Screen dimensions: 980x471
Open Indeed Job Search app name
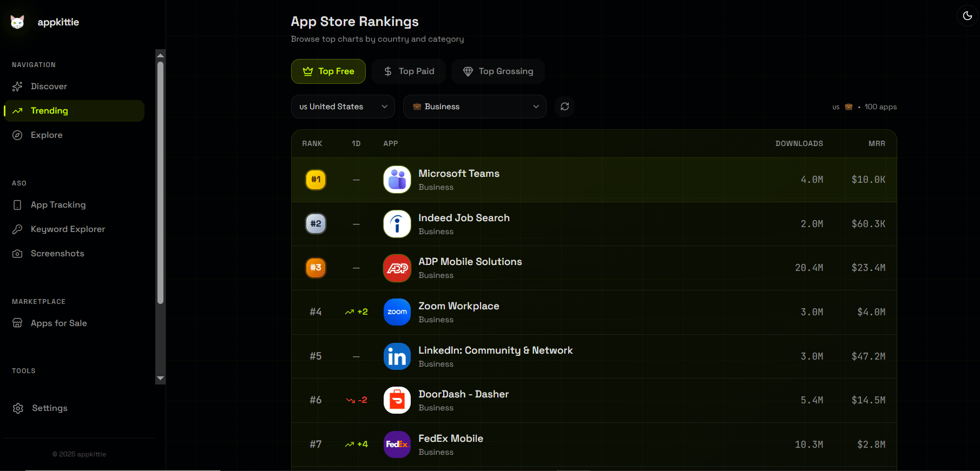pos(464,218)
